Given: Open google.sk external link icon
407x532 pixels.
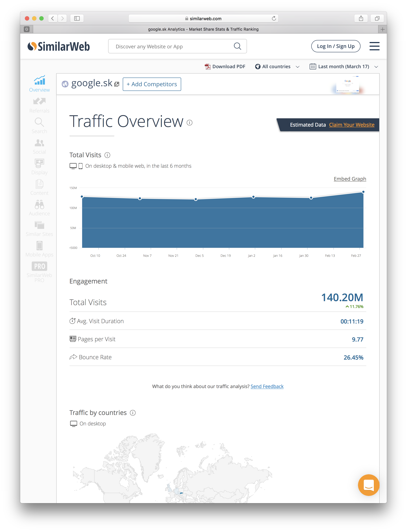Looking at the screenshot, I should (x=117, y=84).
